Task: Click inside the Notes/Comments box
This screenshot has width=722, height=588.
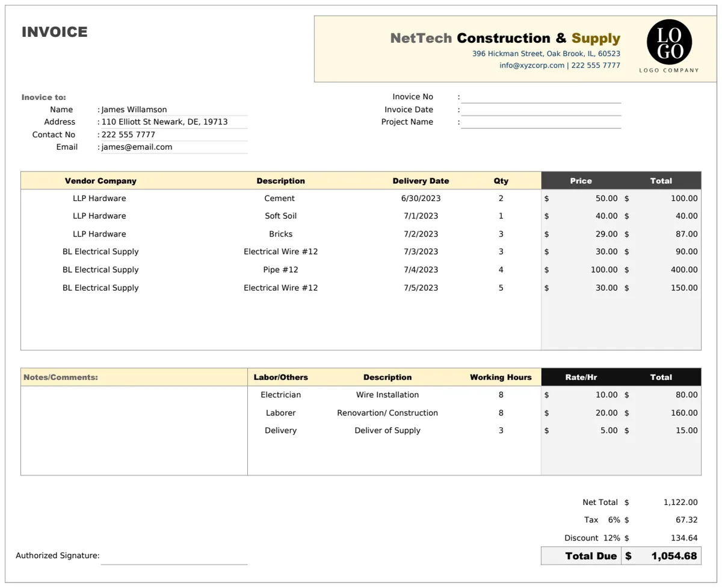Action: point(134,431)
